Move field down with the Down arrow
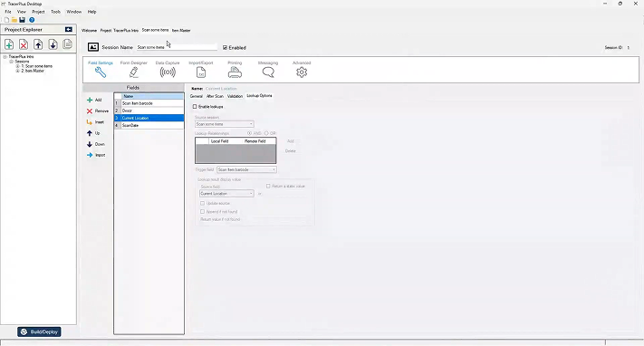The image size is (644, 346). pyautogui.click(x=90, y=144)
